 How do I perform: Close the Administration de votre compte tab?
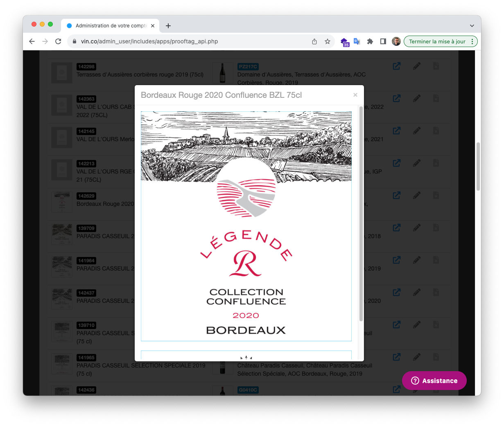(x=153, y=26)
